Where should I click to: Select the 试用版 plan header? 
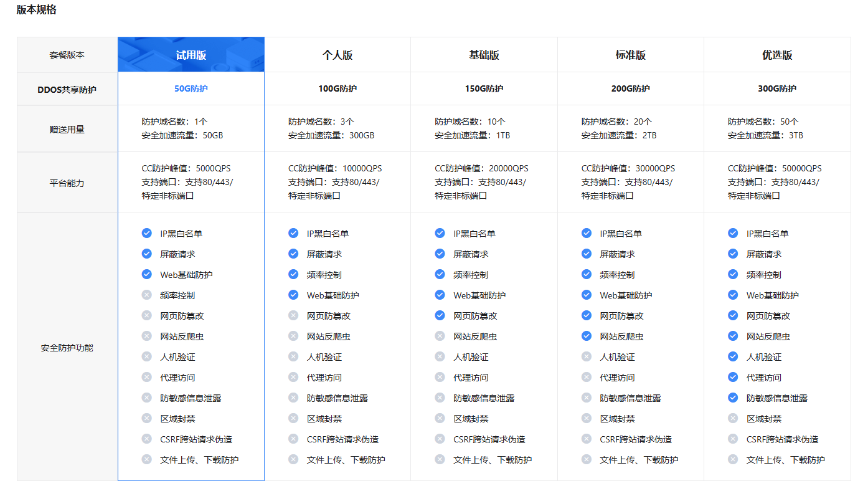(191, 55)
